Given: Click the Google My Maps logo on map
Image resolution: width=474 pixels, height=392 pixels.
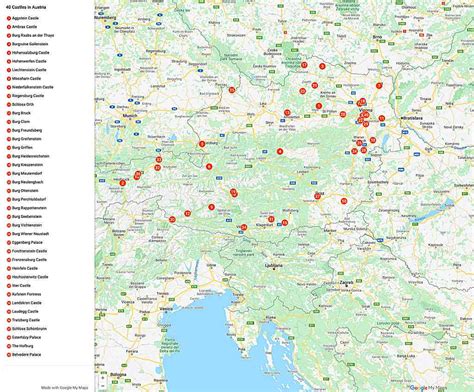Looking at the screenshot, I should pyautogui.click(x=429, y=388).
